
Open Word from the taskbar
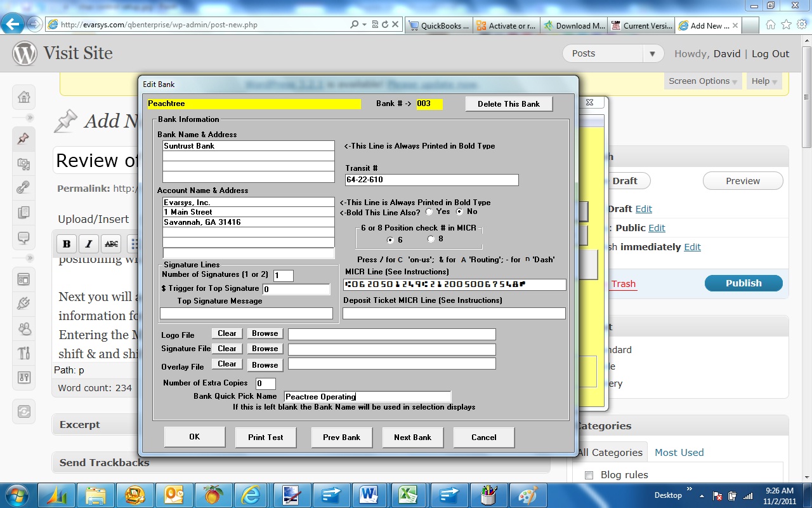[368, 495]
